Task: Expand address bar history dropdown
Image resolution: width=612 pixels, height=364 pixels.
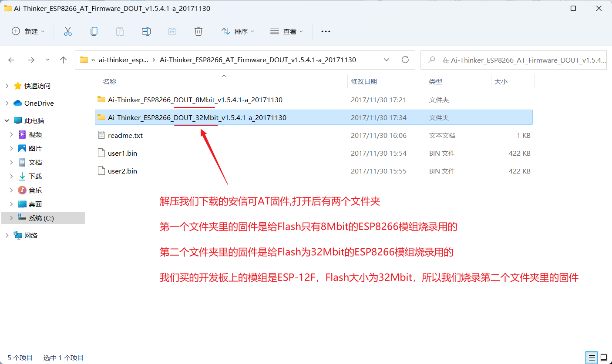Action: (386, 60)
